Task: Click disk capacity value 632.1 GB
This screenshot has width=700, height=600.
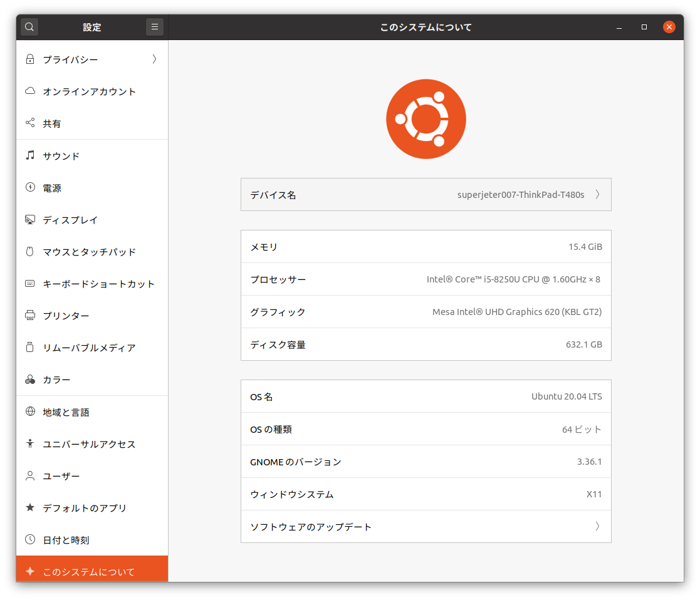Action: (x=584, y=344)
